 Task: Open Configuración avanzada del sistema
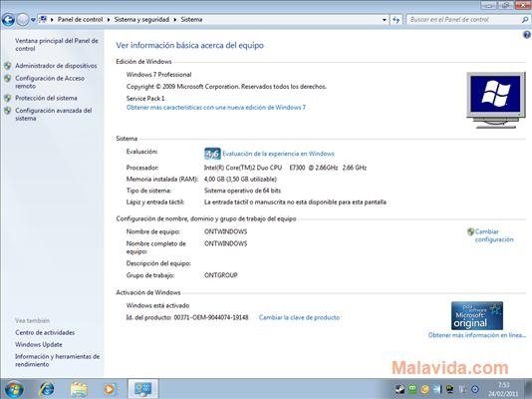[53, 114]
